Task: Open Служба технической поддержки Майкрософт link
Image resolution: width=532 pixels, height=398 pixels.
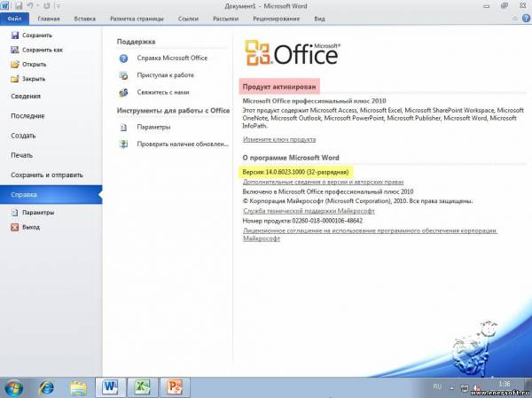Action: [x=309, y=211]
